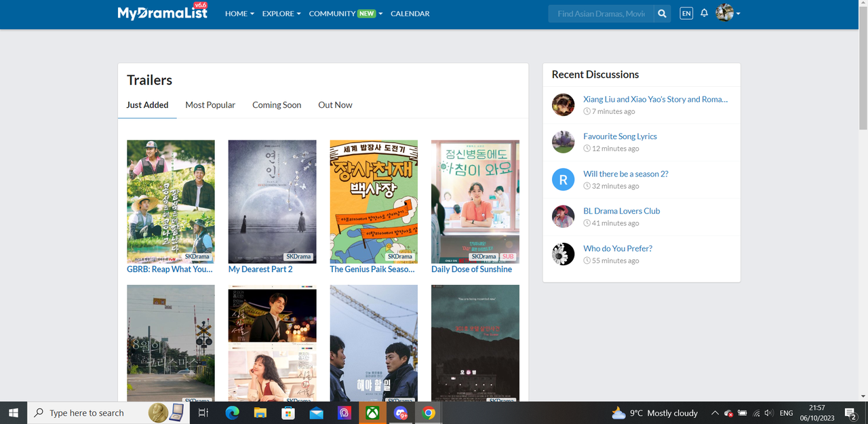Image resolution: width=868 pixels, height=424 pixels.
Task: Open the dark green mountain poster
Action: 475,343
